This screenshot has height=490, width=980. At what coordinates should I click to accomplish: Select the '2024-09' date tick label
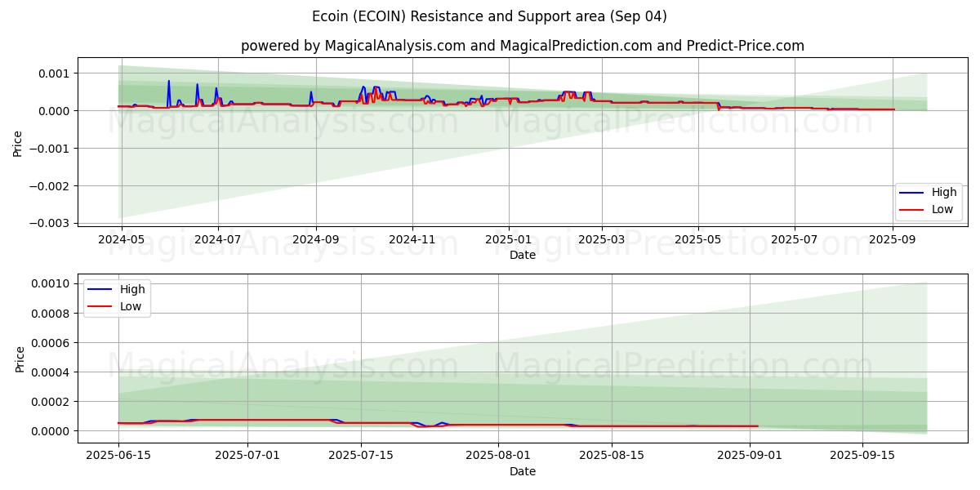[x=316, y=240]
